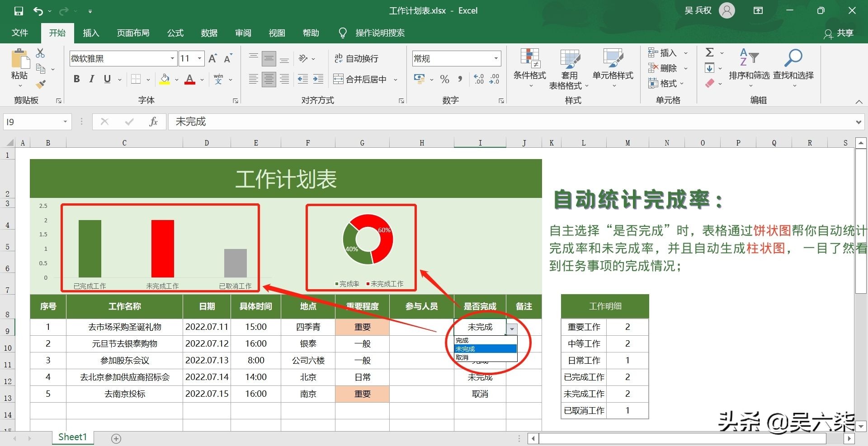Click the decrease indent icon
Screen dimensions: 868x446
[302, 79]
